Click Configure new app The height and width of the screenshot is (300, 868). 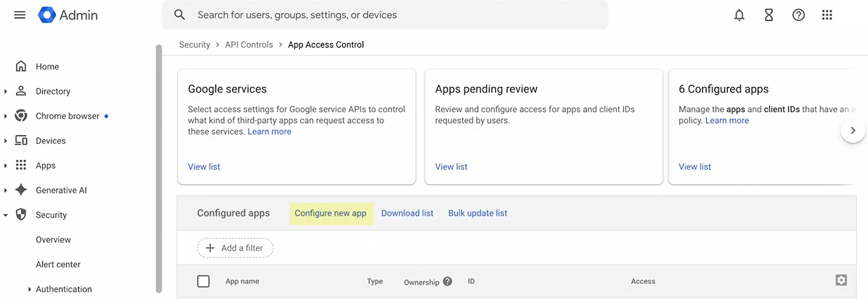[x=330, y=213]
